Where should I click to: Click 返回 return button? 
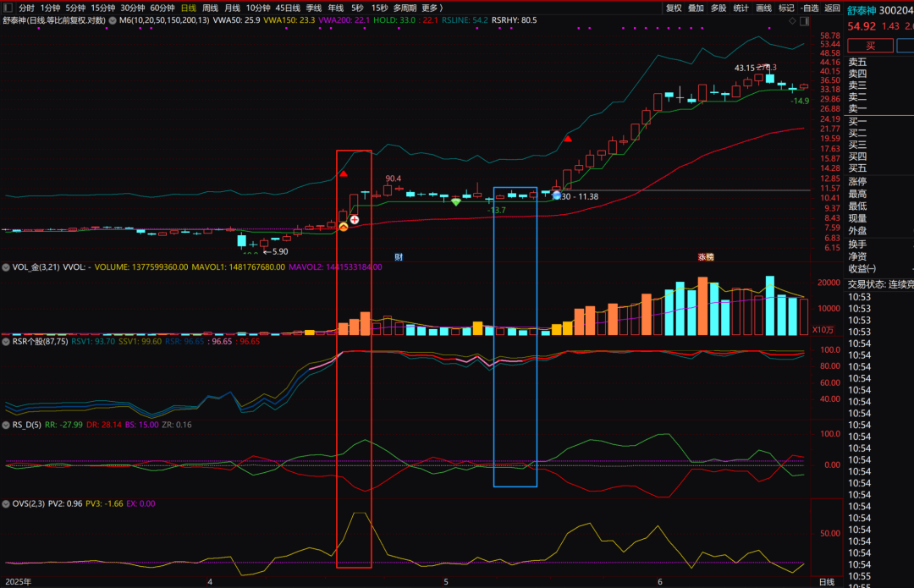pos(832,8)
